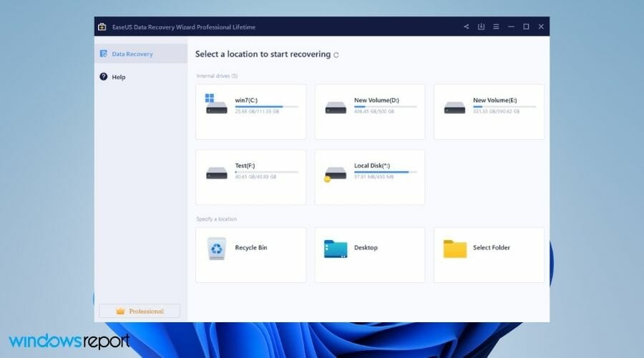Click Test(F:) usage progress bar
644x358 pixels.
[x=267, y=172]
